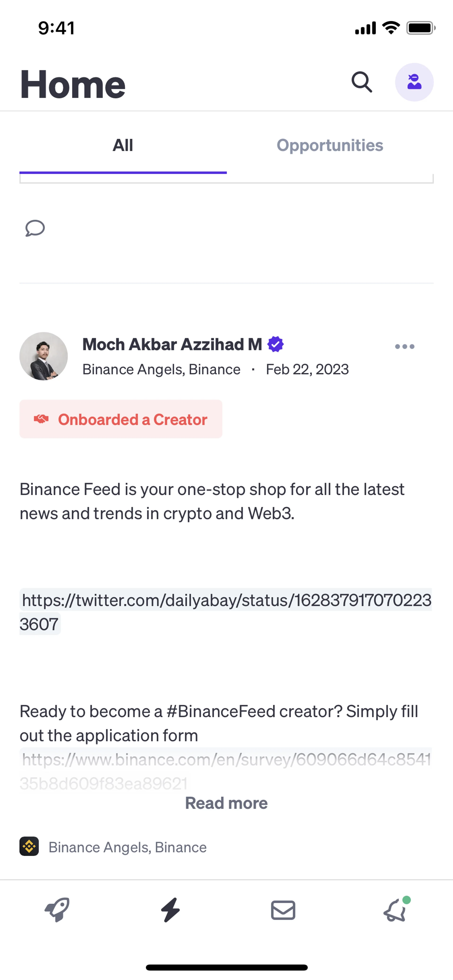
Task: Open the profile avatar icon
Action: coord(414,82)
